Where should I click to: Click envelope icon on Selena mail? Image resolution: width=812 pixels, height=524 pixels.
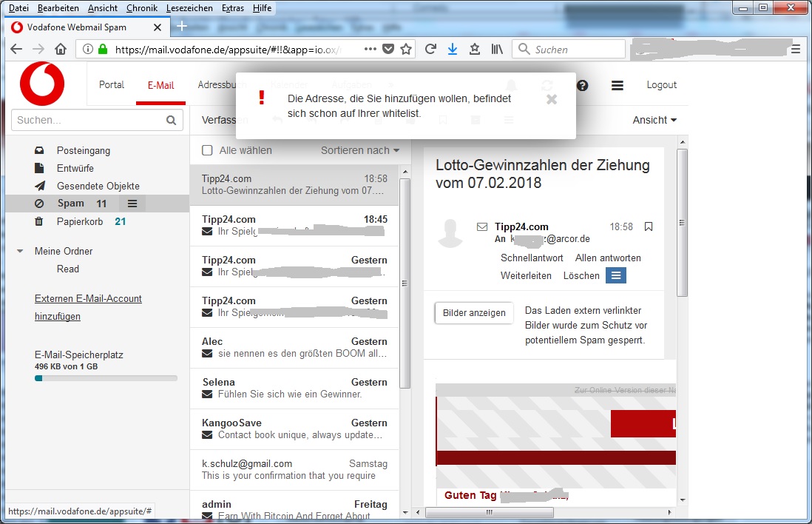pyautogui.click(x=207, y=394)
